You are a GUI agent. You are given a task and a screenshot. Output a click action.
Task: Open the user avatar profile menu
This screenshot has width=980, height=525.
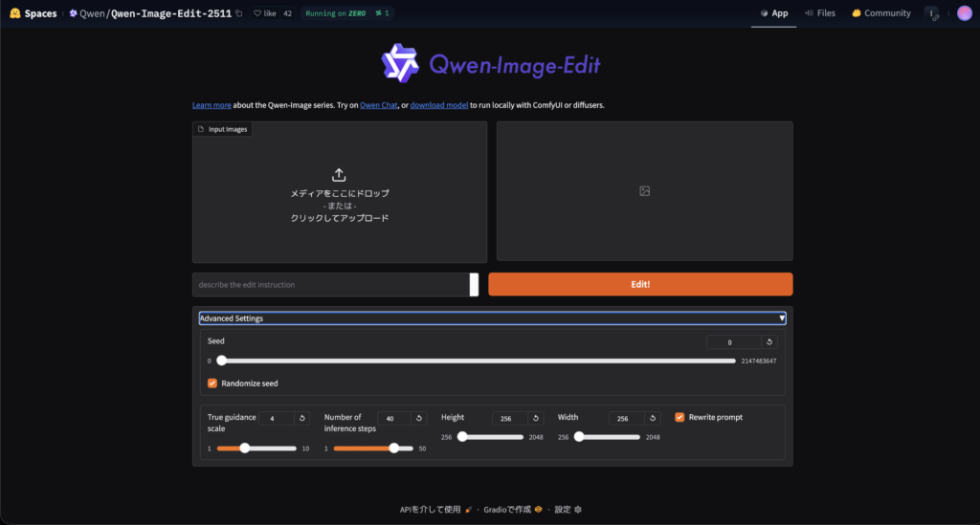tap(964, 13)
